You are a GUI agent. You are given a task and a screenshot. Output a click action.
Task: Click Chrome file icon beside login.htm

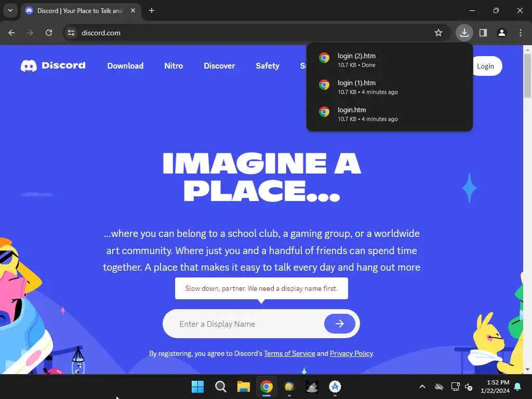click(324, 112)
